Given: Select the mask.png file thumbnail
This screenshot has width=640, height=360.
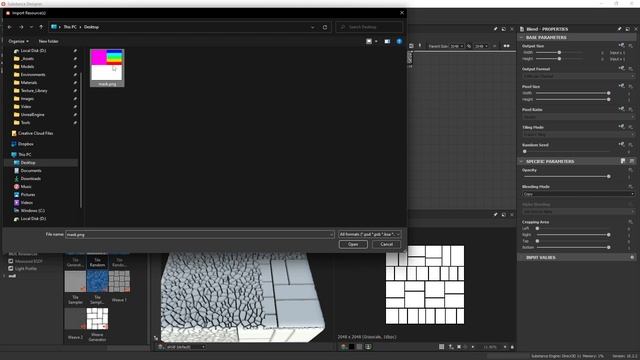Looking at the screenshot, I should (107, 67).
